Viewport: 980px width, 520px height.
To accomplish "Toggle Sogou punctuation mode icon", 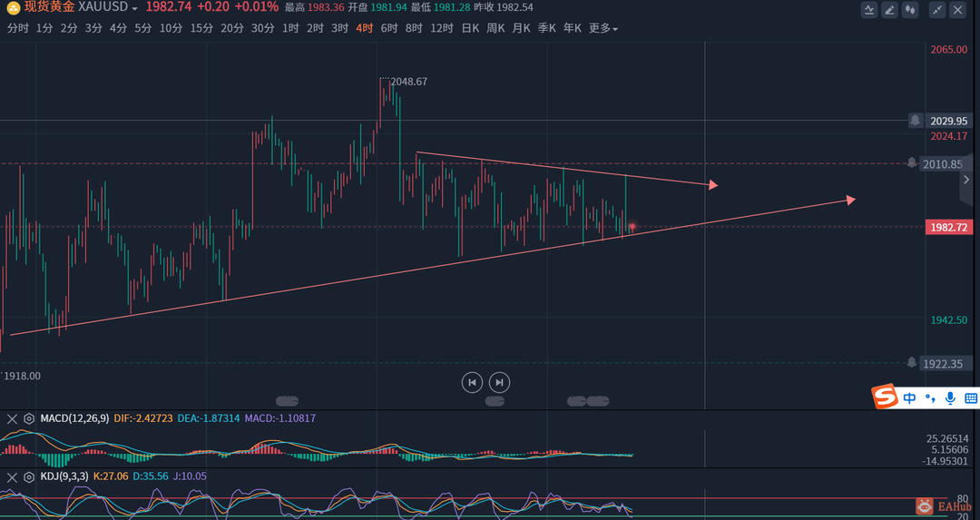I will pyautogui.click(x=931, y=398).
